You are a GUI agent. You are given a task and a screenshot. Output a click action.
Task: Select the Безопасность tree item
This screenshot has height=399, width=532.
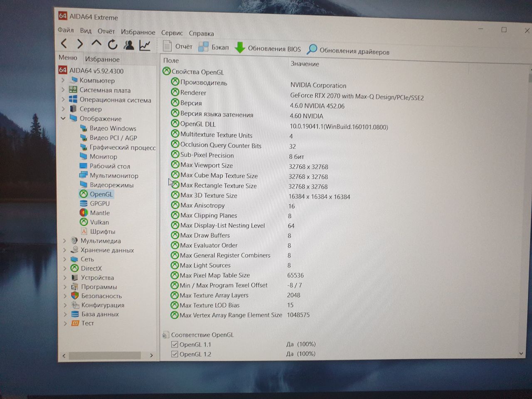pyautogui.click(x=97, y=296)
